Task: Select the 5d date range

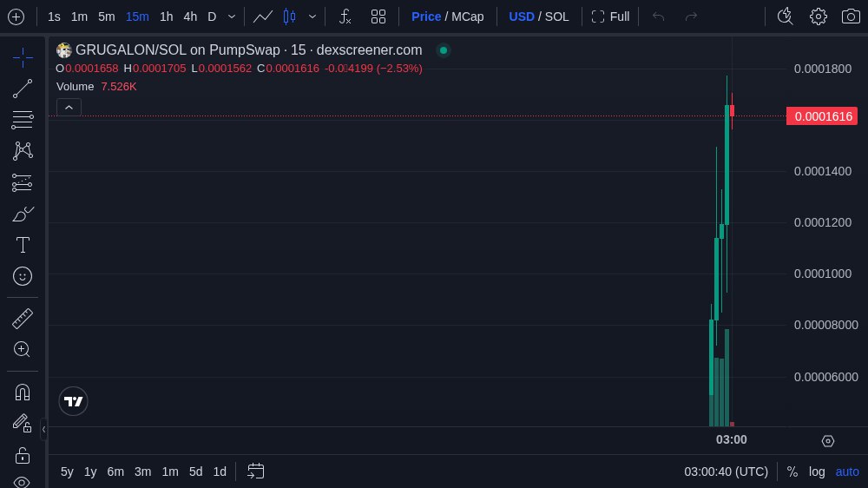Action: [195, 472]
